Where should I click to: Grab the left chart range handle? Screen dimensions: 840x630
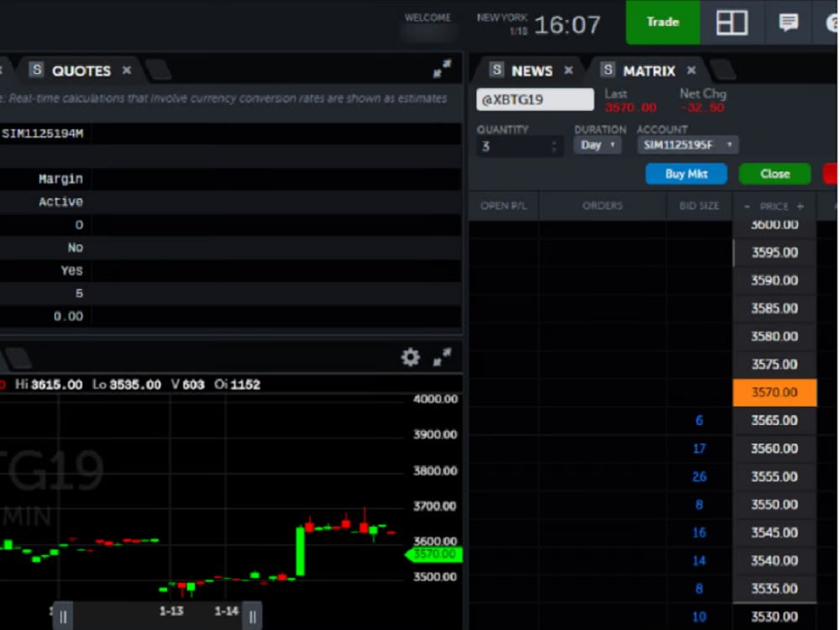click(63, 616)
